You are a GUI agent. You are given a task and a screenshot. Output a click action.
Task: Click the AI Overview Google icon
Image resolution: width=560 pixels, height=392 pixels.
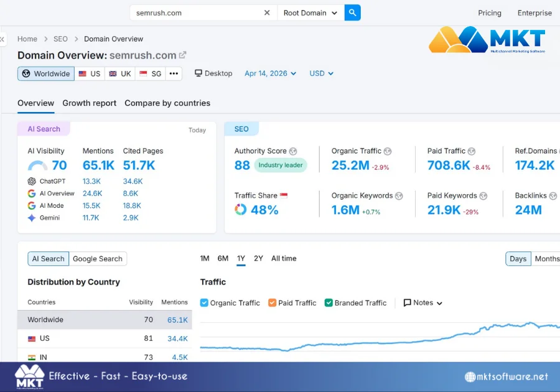[x=32, y=194]
